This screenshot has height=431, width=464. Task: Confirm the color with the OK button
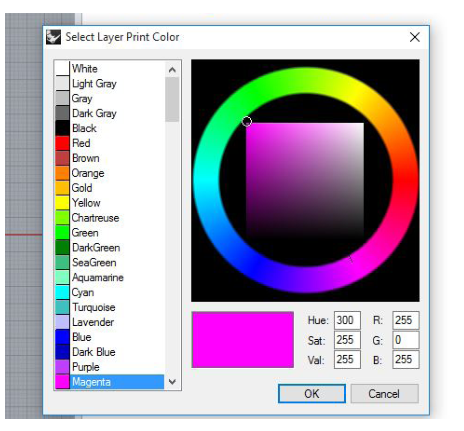pyautogui.click(x=312, y=394)
